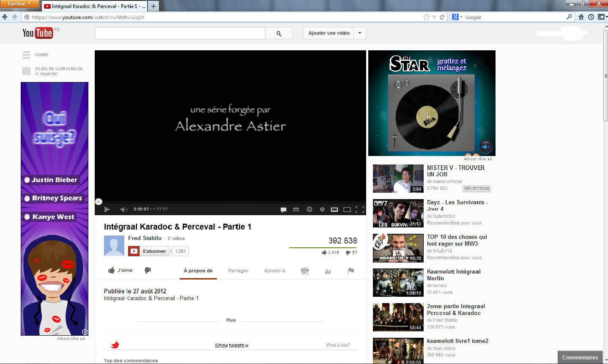Click the video progress bar scrubber

point(99,202)
